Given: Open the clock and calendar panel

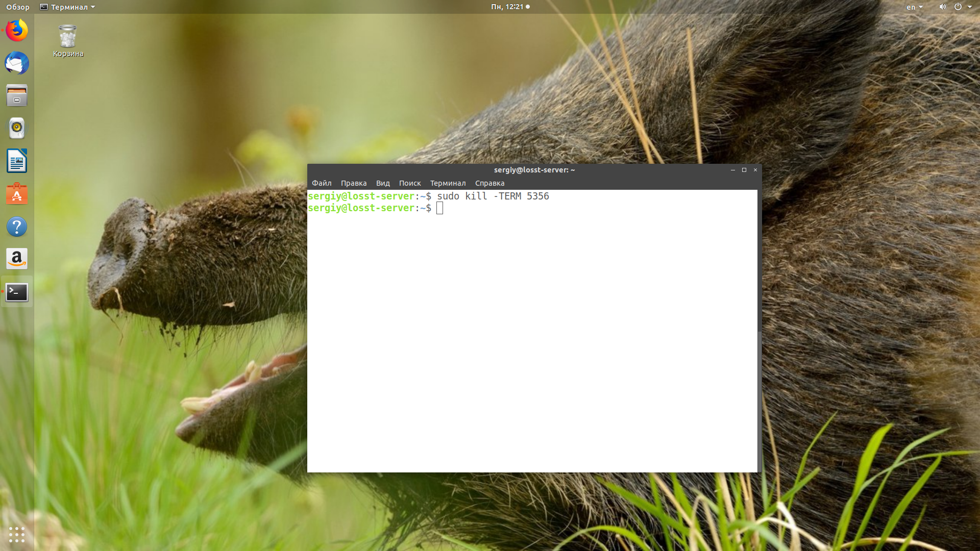Looking at the screenshot, I should pyautogui.click(x=510, y=7).
